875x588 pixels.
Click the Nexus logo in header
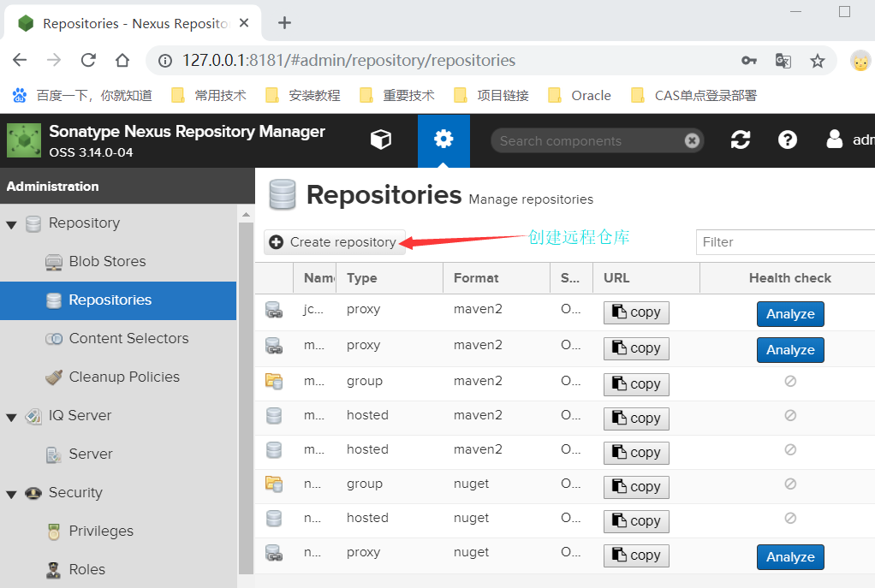pyautogui.click(x=23, y=140)
